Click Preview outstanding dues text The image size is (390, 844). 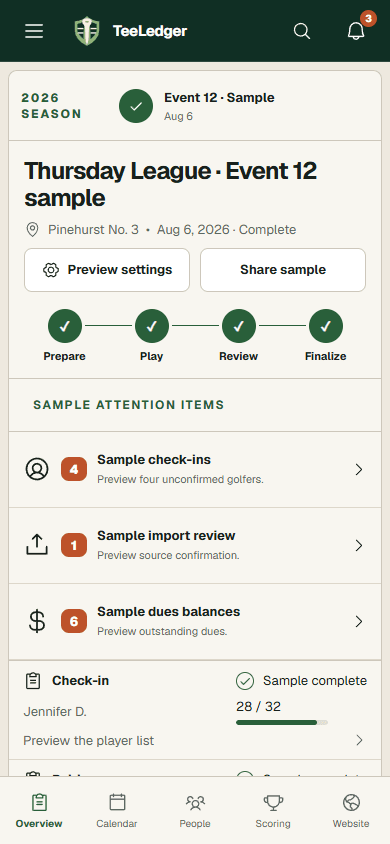click(162, 631)
